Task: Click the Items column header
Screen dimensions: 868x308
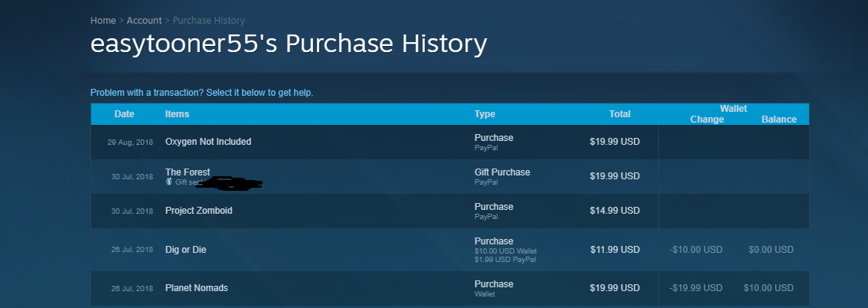Action: coord(177,114)
